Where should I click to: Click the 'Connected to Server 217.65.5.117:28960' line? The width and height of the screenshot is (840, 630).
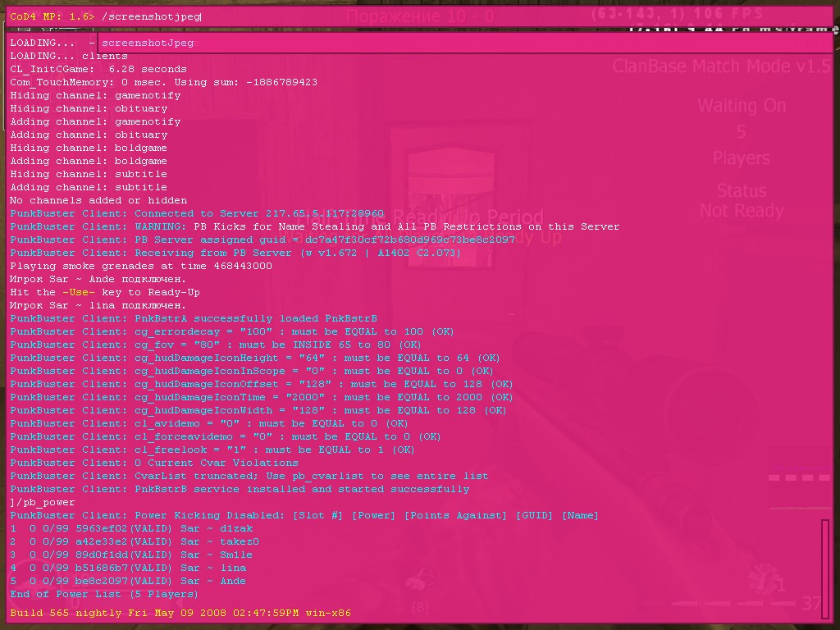[x=197, y=214]
